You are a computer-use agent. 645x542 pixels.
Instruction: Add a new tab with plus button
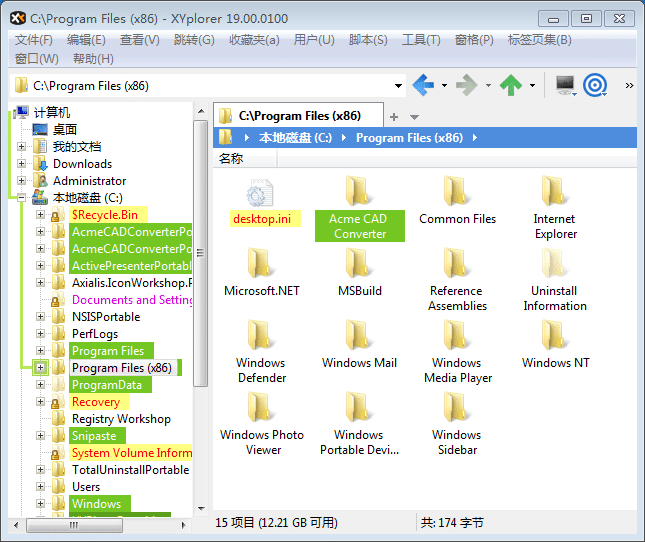click(394, 117)
